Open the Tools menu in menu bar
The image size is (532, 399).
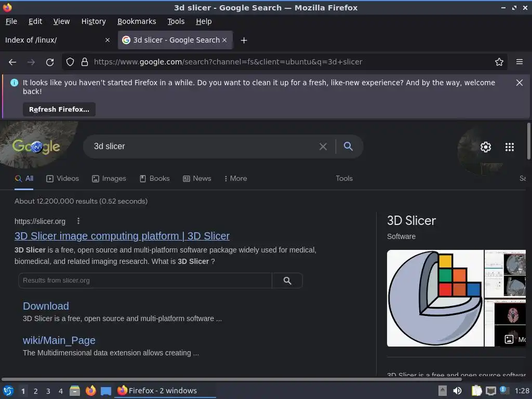click(176, 21)
